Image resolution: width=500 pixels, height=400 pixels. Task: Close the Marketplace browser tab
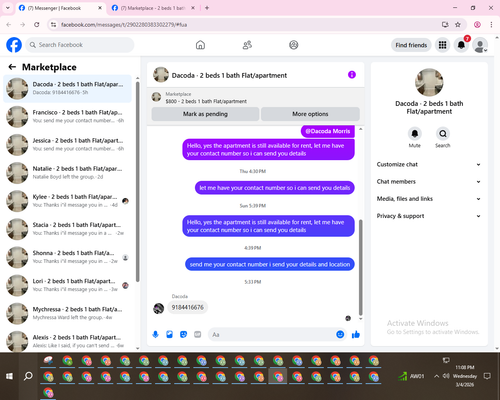(x=193, y=8)
